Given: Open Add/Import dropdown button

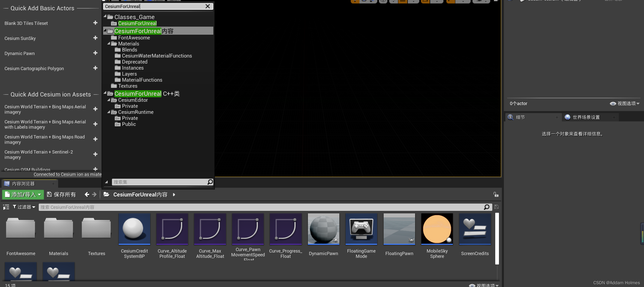Looking at the screenshot, I should click(23, 195).
